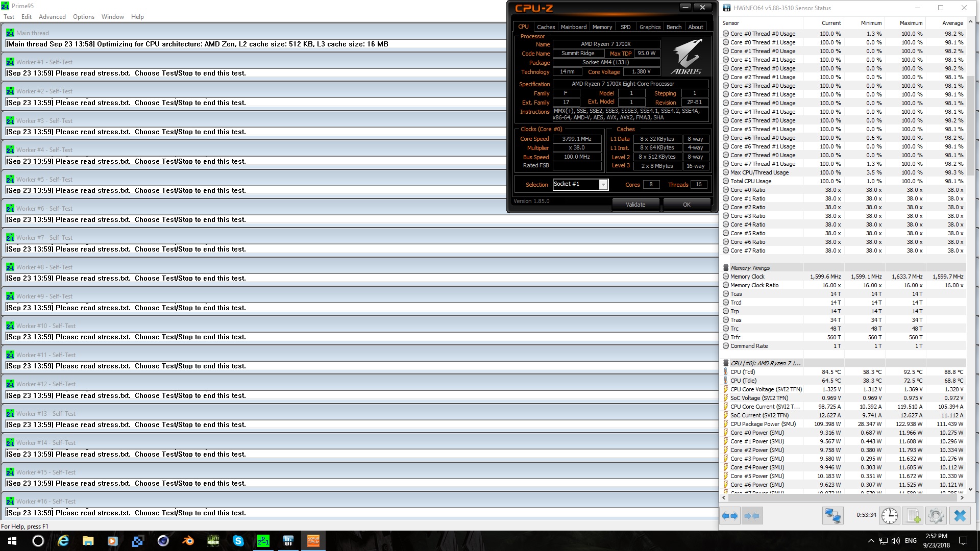Select the CPU (Tctl) sensor row
Screen dimensions: 980x551
pos(843,372)
